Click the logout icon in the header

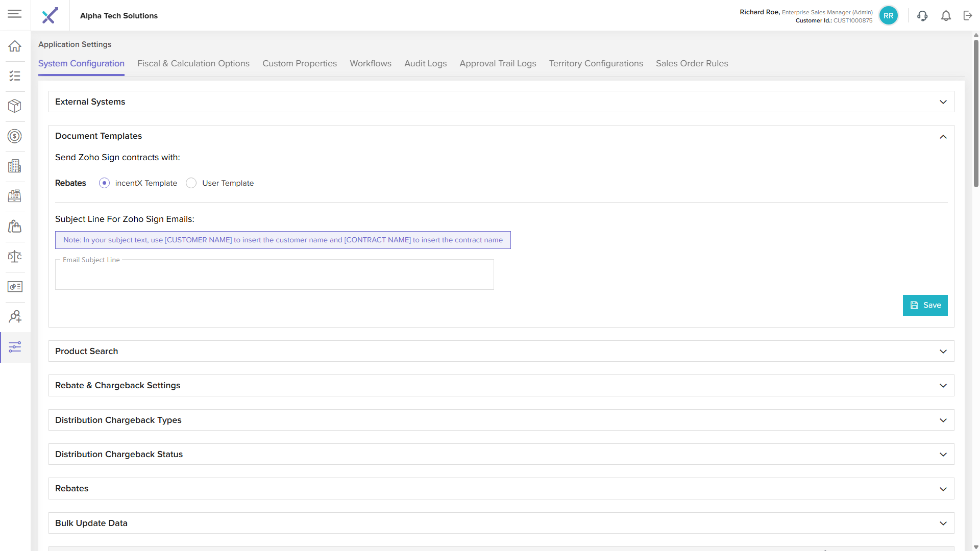point(968,16)
